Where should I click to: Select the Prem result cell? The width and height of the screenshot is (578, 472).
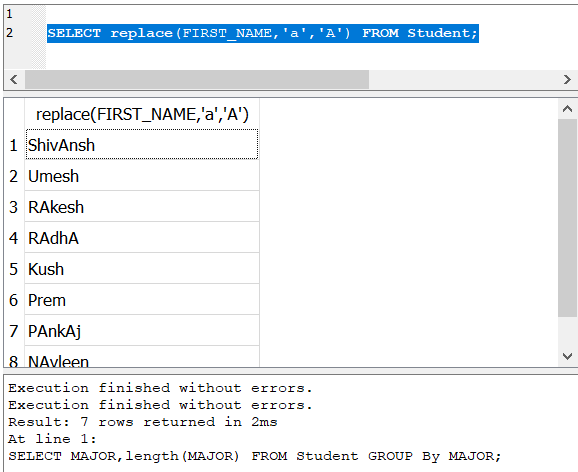click(x=142, y=300)
